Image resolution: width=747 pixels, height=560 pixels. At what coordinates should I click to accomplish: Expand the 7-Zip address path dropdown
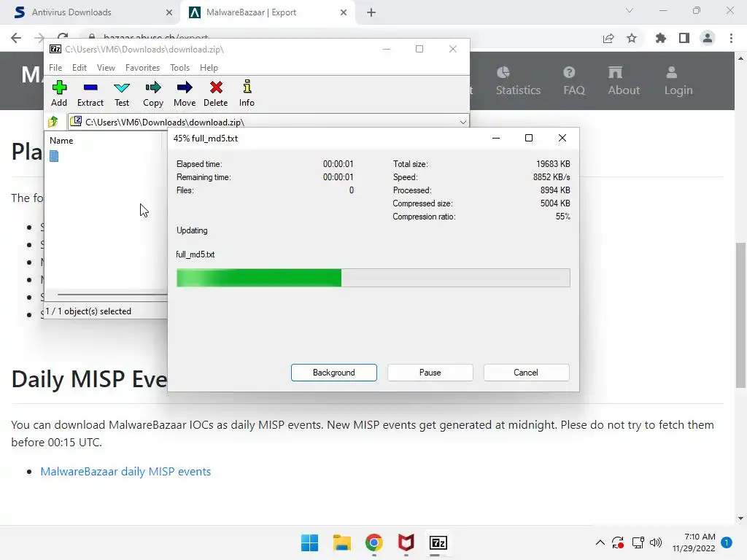[x=462, y=122]
